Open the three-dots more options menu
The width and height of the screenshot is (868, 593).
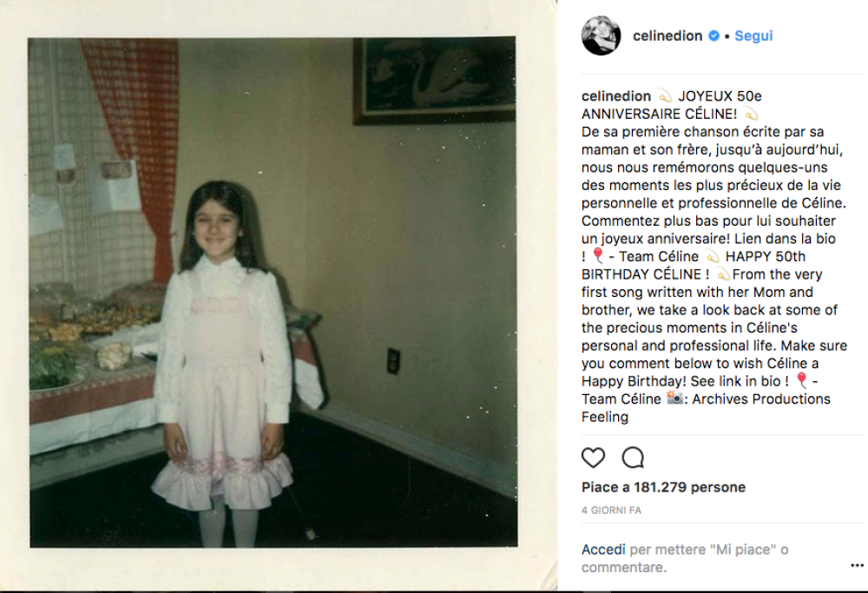coord(857,565)
